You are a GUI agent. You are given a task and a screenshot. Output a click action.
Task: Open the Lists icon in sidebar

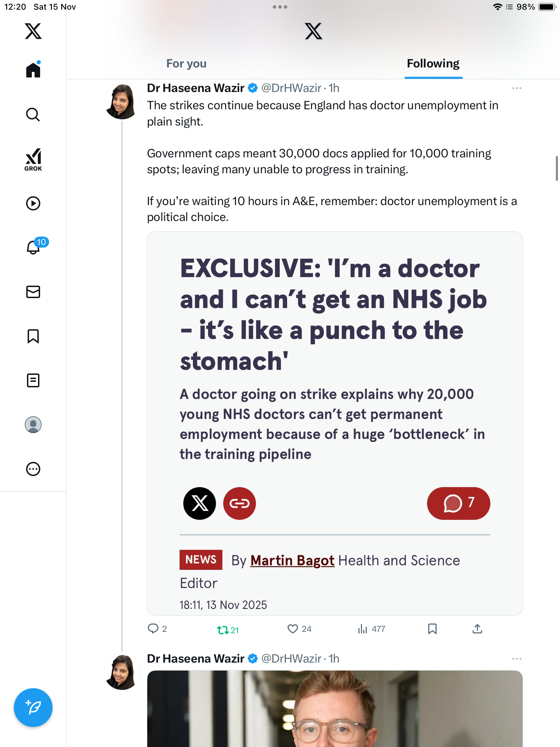coord(33,380)
